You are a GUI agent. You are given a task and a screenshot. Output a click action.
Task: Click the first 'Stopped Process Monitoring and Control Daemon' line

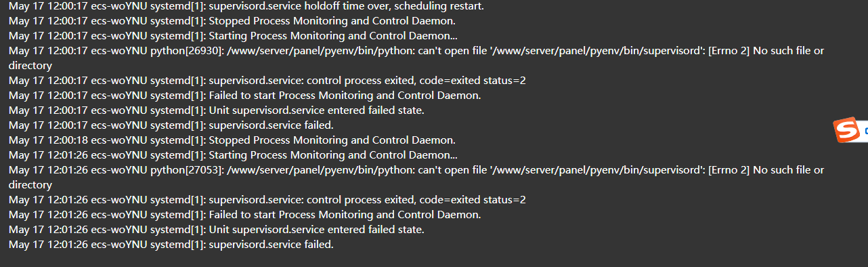point(232,21)
